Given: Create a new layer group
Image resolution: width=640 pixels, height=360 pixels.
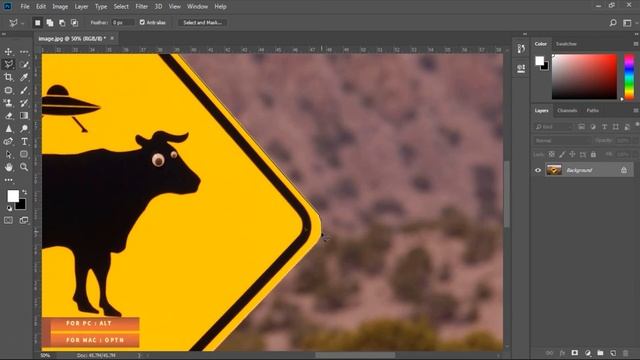Looking at the screenshot, I should coord(600,353).
